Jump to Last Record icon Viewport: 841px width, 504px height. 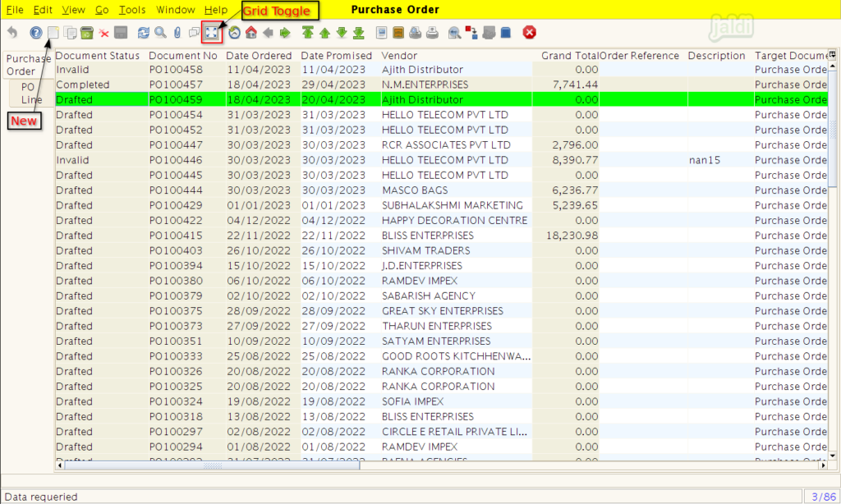(359, 33)
